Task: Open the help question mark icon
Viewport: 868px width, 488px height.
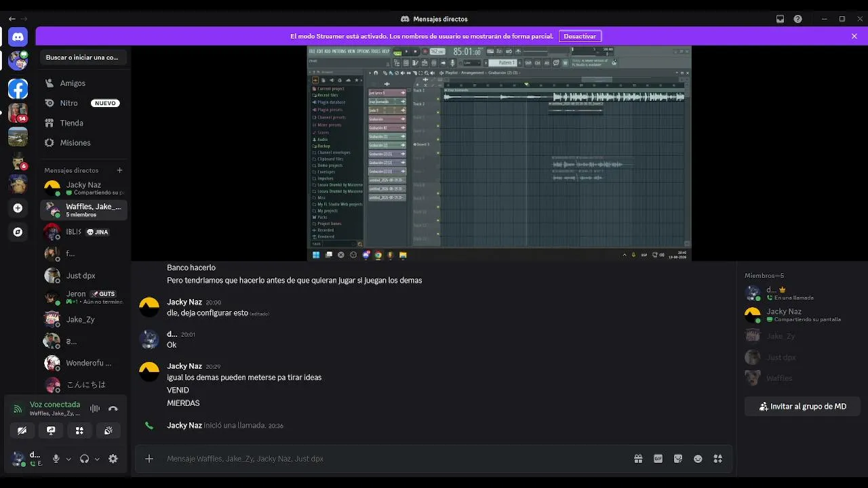Action: [x=797, y=19]
